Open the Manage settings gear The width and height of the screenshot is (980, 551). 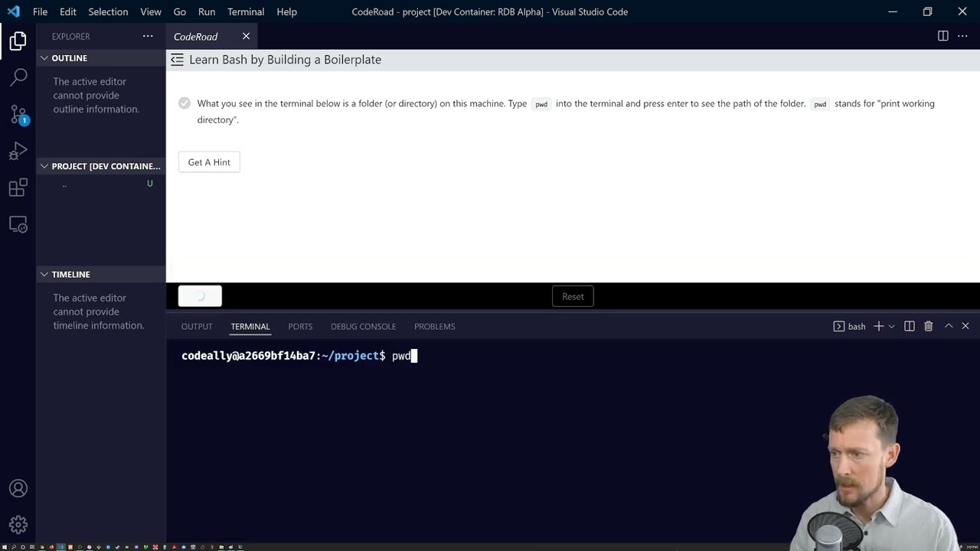click(x=18, y=524)
